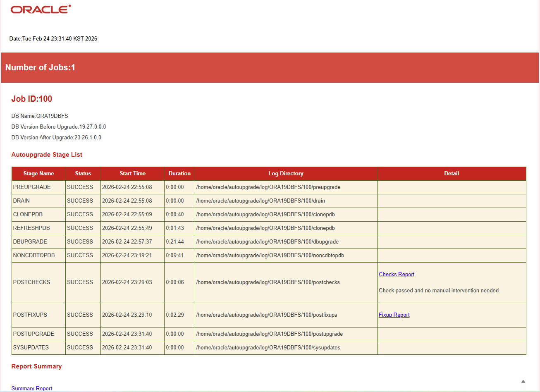The height and width of the screenshot is (392, 540).
Task: Click the dbupgrade log directory path
Action: [x=268, y=242]
